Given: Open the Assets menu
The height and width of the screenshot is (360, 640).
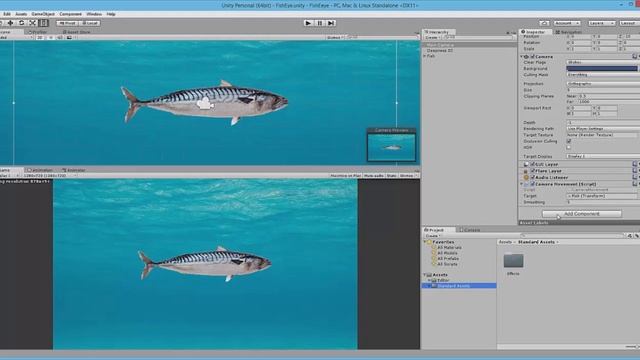Looking at the screenshot, I should point(21,14).
